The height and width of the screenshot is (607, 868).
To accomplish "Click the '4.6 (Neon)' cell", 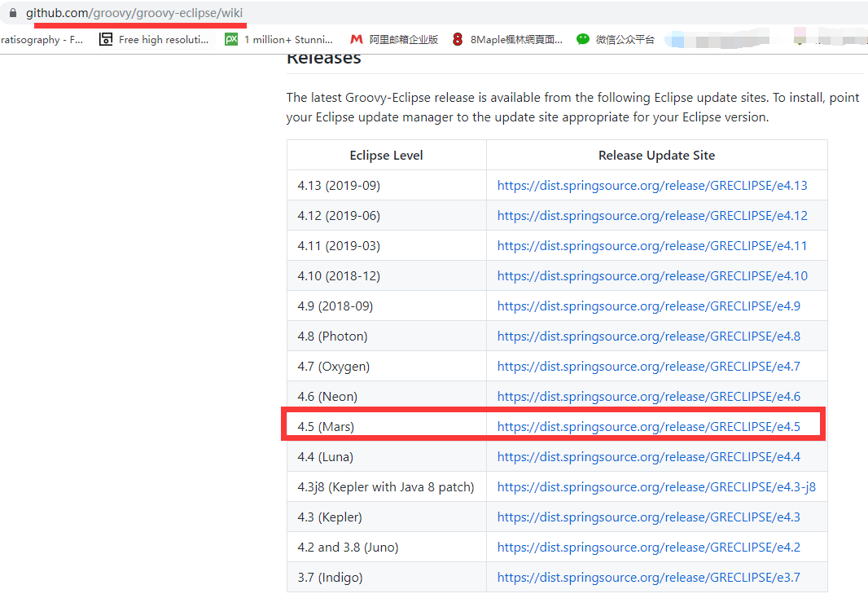I will tap(387, 397).
